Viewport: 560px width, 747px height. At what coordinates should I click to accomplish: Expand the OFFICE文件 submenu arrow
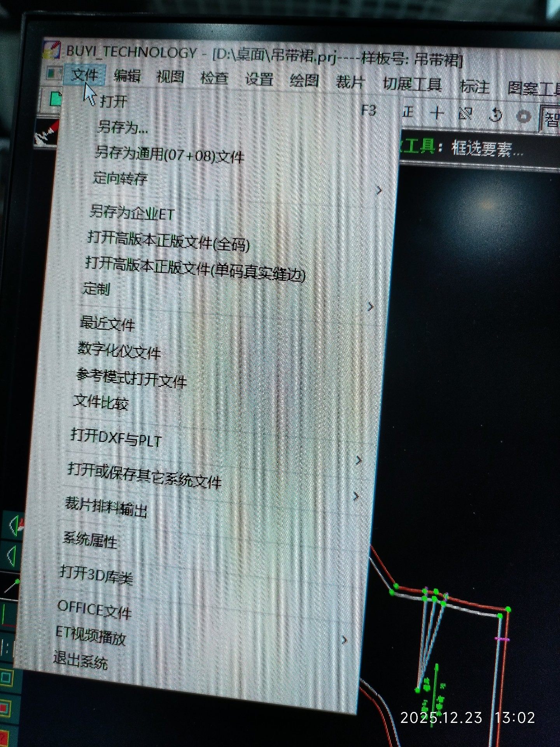[x=344, y=640]
